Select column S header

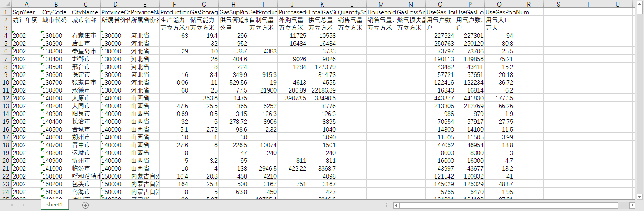(x=558, y=4)
